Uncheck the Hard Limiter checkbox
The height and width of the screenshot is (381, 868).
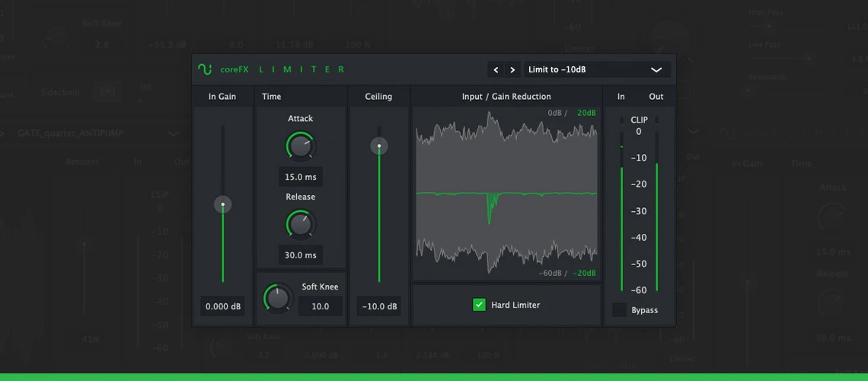click(479, 305)
